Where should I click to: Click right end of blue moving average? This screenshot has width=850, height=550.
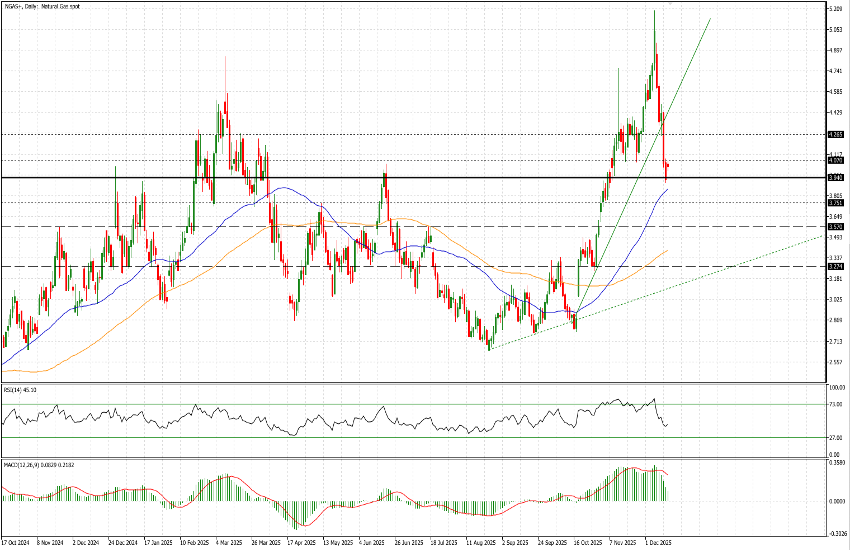click(667, 189)
